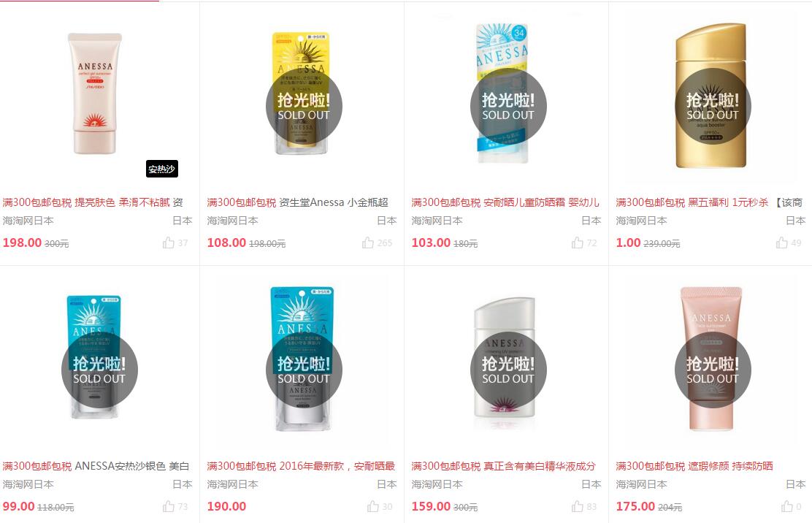This screenshot has height=523, width=812.
Task: Open title link 真正含有美白精华液成分
Action: click(540, 466)
